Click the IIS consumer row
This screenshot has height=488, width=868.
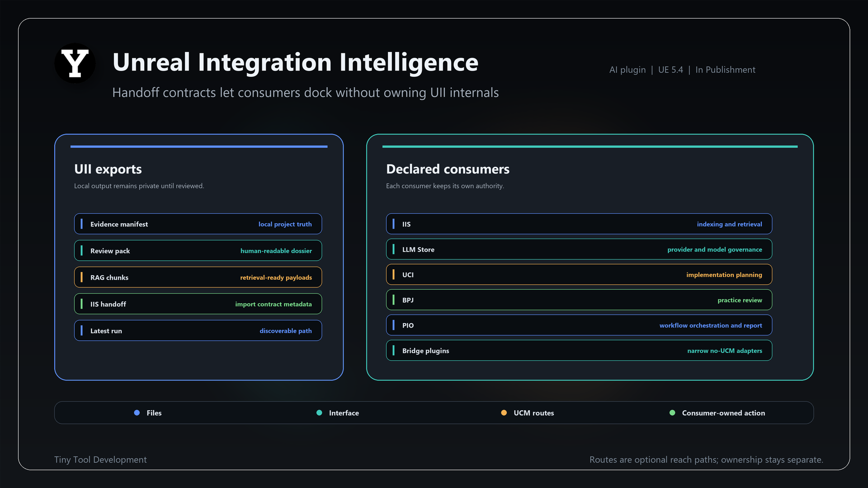tap(579, 224)
